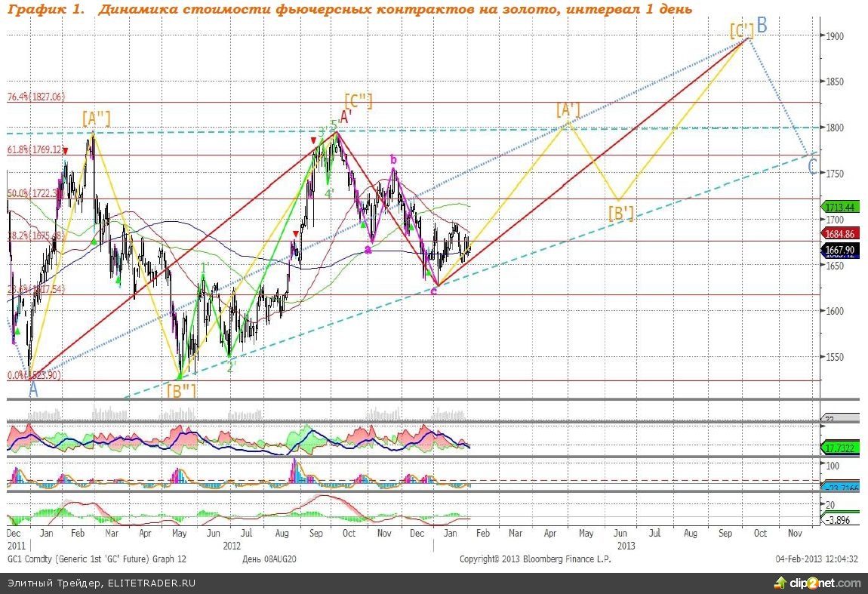Screen dimensions: 868x594
Task: Select the orange [C'] wave label
Action: pyautogui.click(x=741, y=31)
